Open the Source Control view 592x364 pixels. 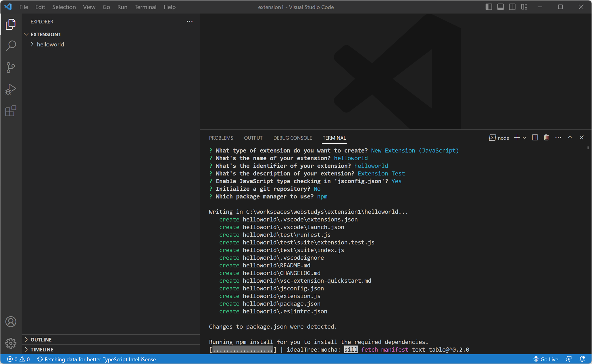click(11, 67)
